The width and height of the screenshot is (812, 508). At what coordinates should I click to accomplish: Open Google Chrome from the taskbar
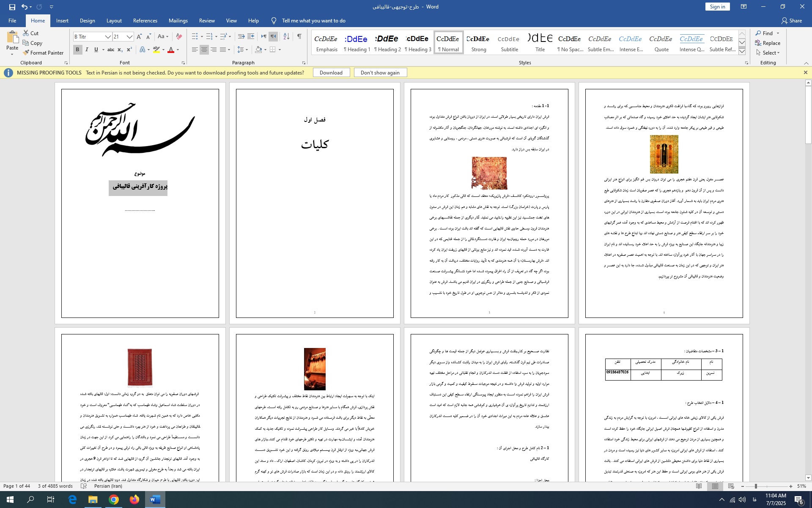pos(114,500)
